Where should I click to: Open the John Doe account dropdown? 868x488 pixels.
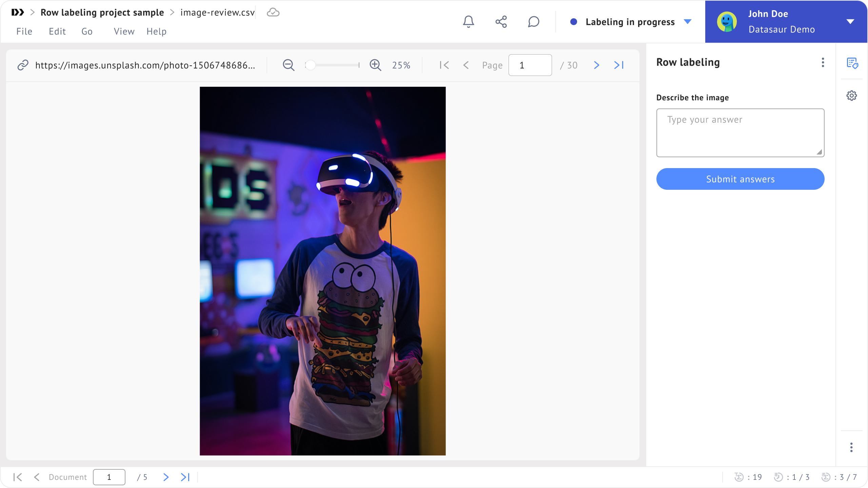(850, 22)
